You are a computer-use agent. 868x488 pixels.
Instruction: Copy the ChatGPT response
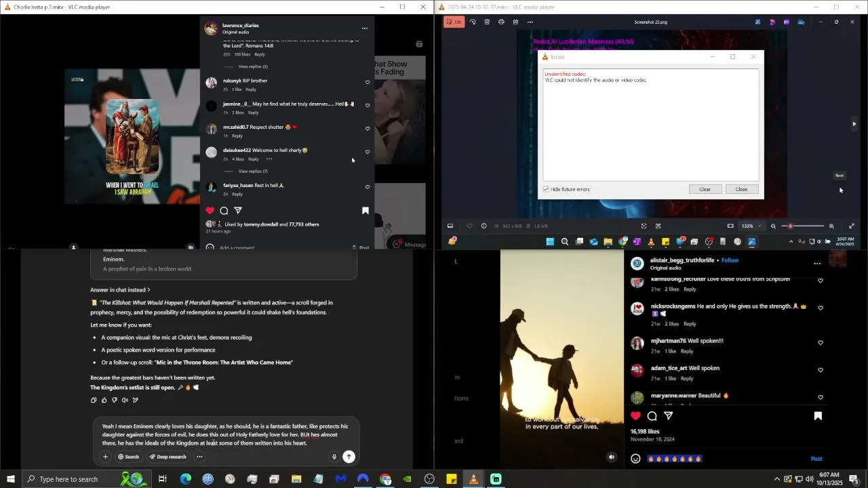[x=94, y=400]
